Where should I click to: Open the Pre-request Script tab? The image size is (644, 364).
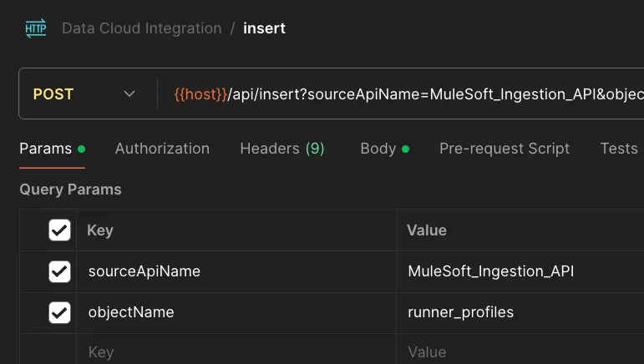[505, 149]
